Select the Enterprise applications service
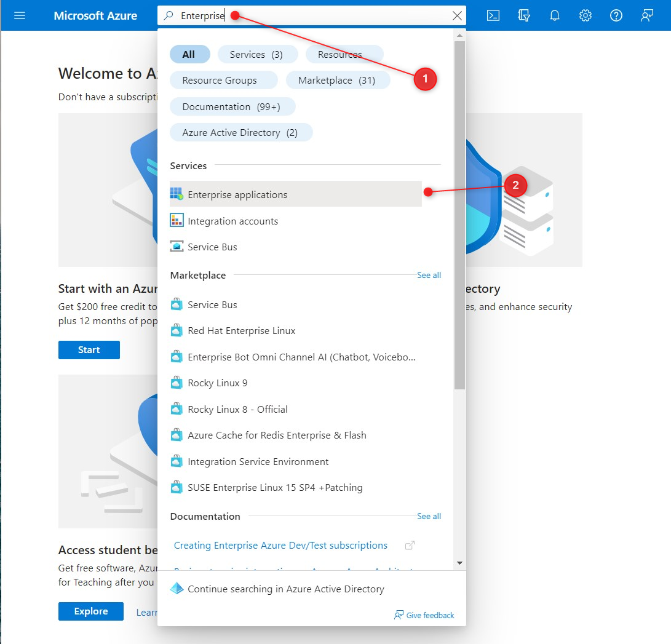This screenshot has width=671, height=644. coord(237,194)
